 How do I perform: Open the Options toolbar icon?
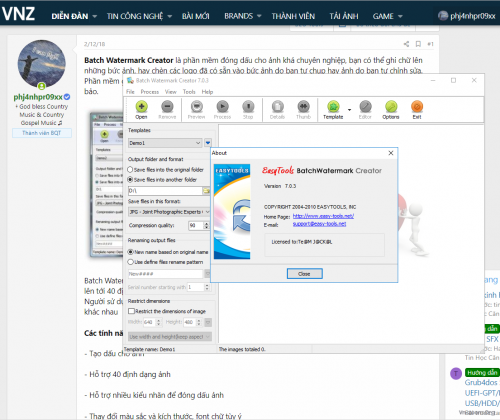tap(391, 107)
